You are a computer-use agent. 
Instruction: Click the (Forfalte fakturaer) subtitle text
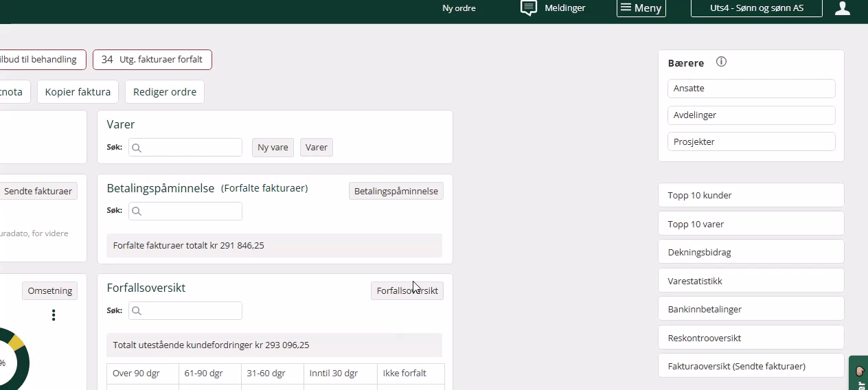coord(264,188)
